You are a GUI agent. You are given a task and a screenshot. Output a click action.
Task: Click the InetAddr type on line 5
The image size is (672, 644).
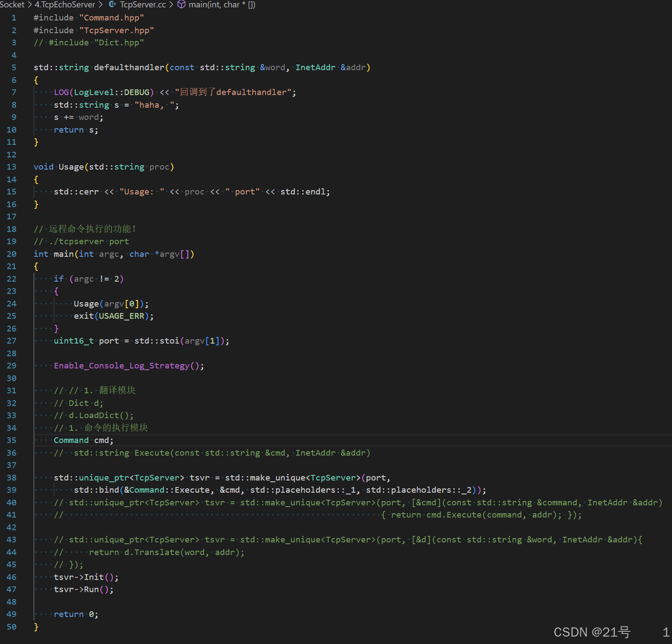tap(315, 68)
